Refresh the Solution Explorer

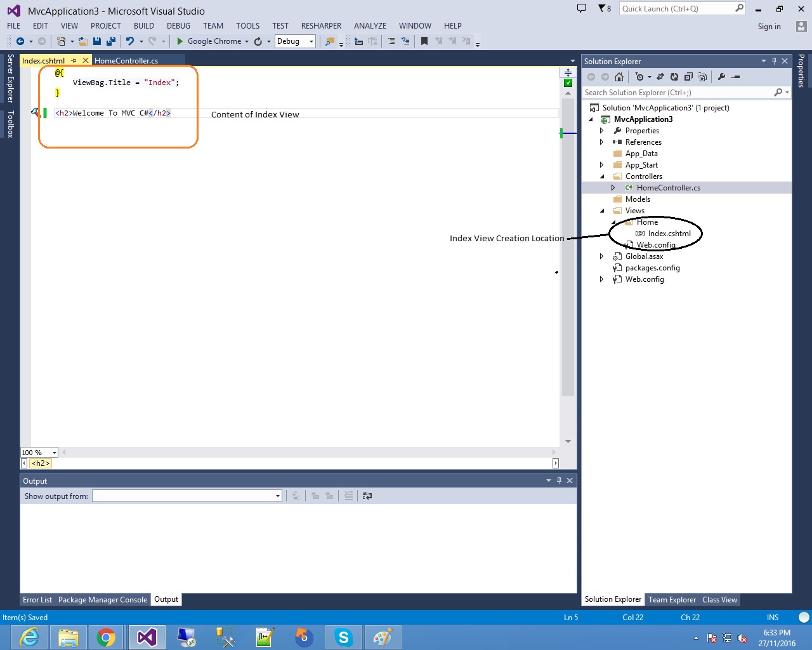tap(674, 77)
